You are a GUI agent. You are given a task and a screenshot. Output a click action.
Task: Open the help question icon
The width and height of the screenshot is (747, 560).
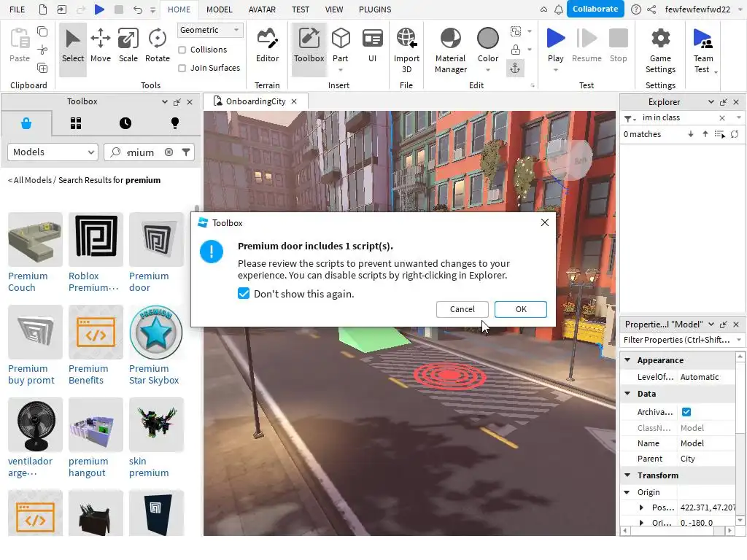click(635, 9)
